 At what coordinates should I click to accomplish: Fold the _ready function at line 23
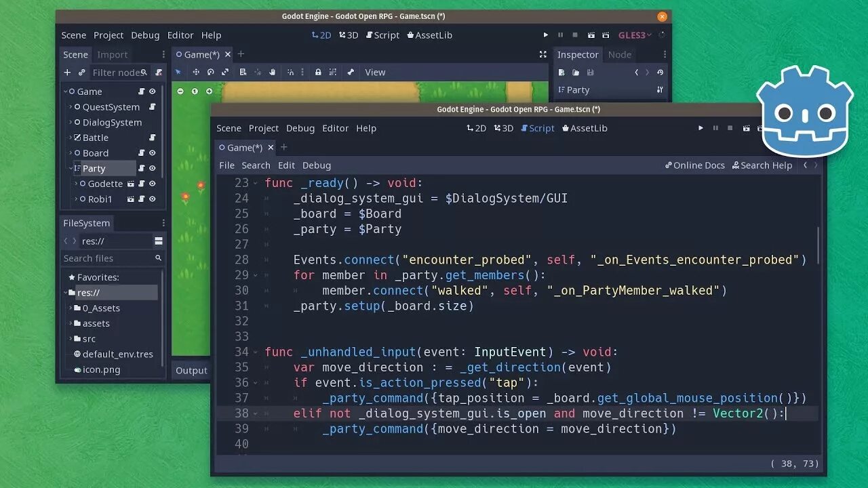(x=256, y=183)
